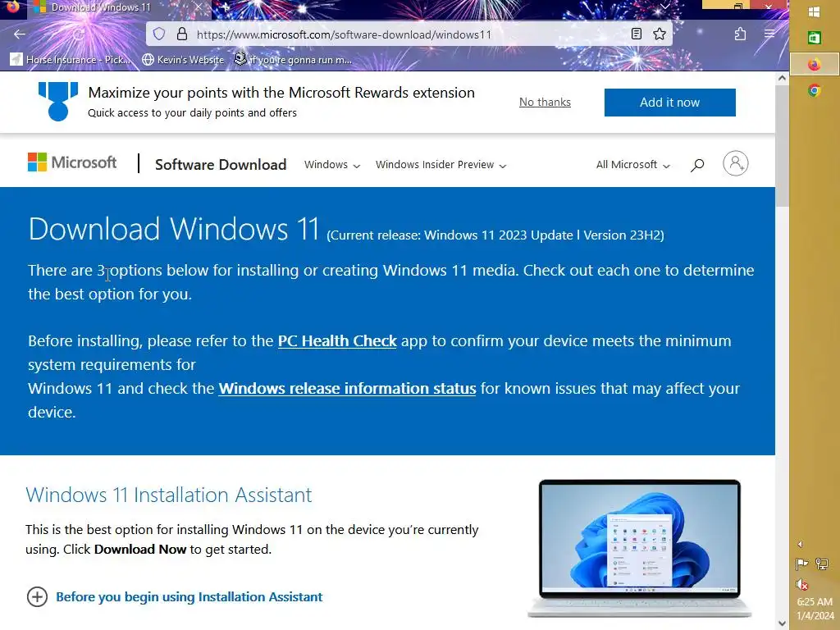Expand Before you begin using Installation Assistant
The image size is (840, 630).
[x=175, y=597]
